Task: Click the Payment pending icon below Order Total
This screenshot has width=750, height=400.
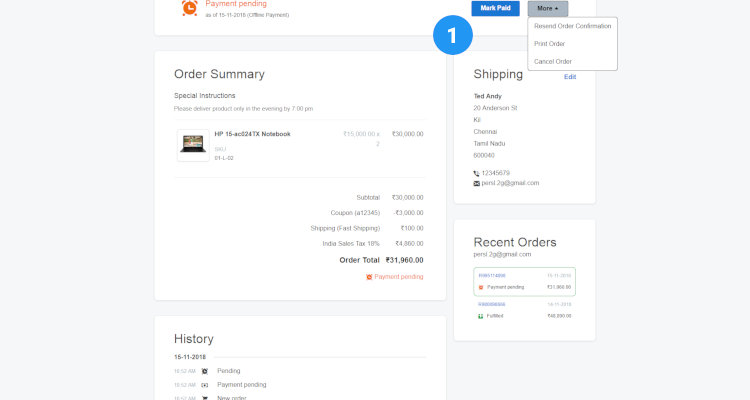Action: pos(369,277)
